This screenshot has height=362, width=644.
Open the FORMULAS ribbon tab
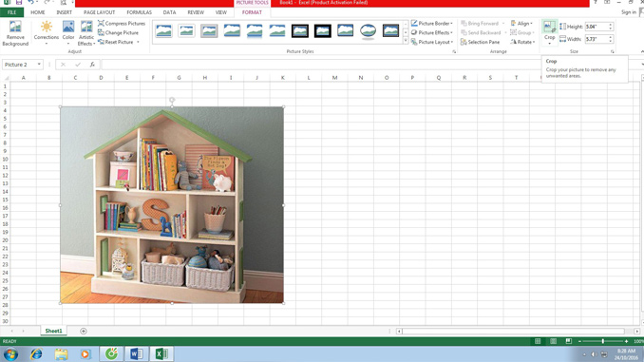point(139,12)
